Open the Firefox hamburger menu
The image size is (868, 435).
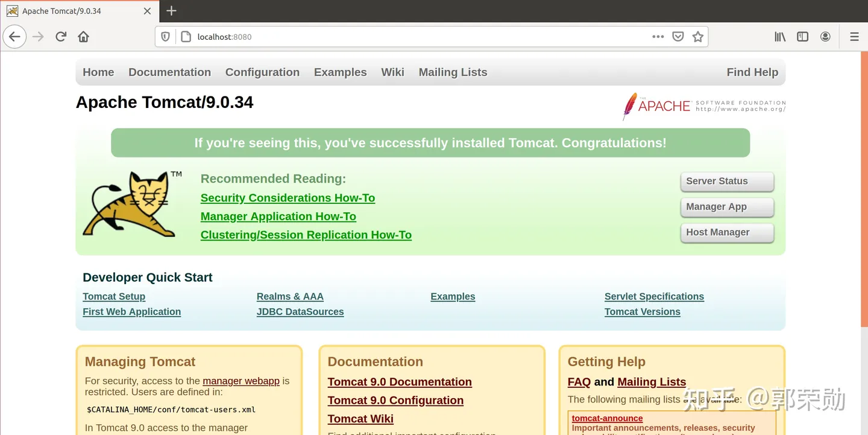854,37
